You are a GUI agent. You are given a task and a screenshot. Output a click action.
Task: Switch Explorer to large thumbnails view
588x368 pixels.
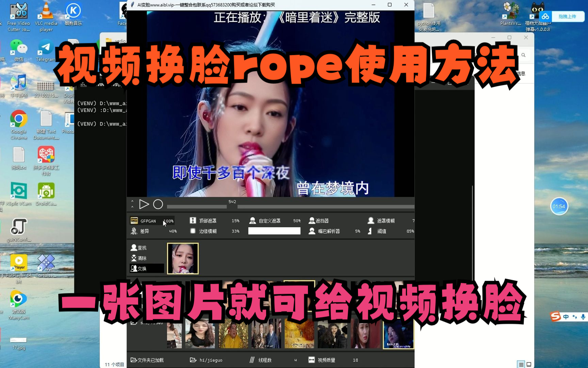click(x=529, y=364)
